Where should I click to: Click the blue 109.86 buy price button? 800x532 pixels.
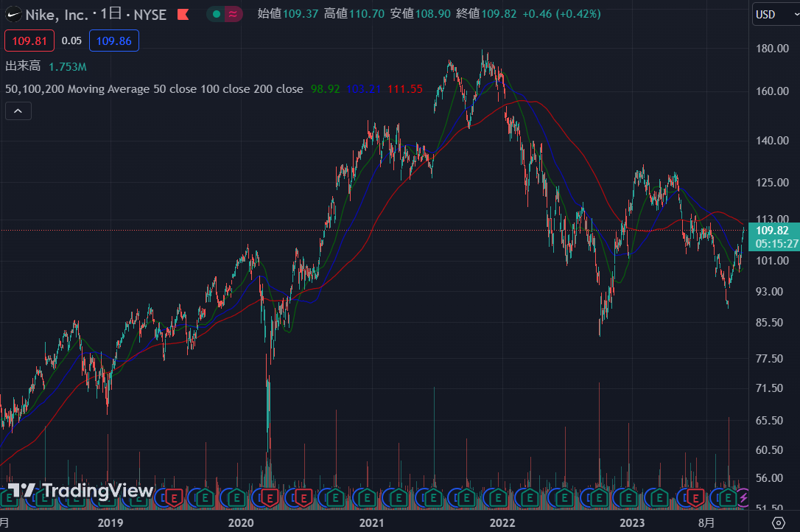114,41
